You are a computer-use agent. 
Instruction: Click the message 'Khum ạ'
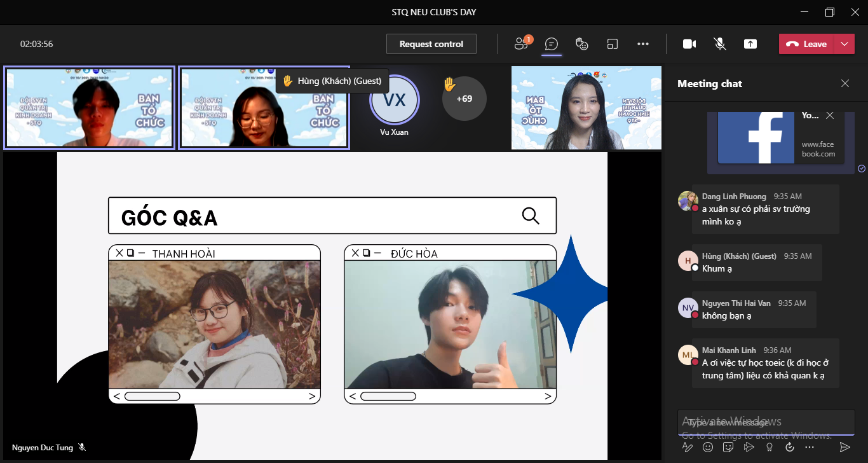pyautogui.click(x=717, y=268)
